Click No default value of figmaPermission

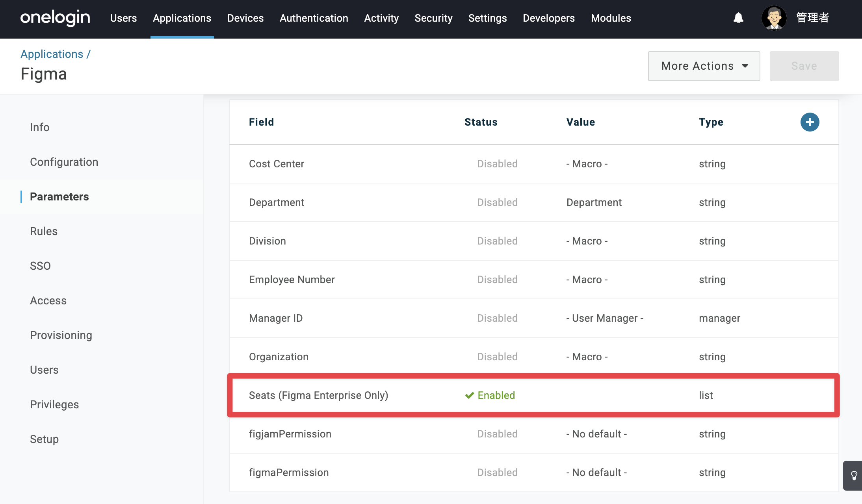[596, 472]
